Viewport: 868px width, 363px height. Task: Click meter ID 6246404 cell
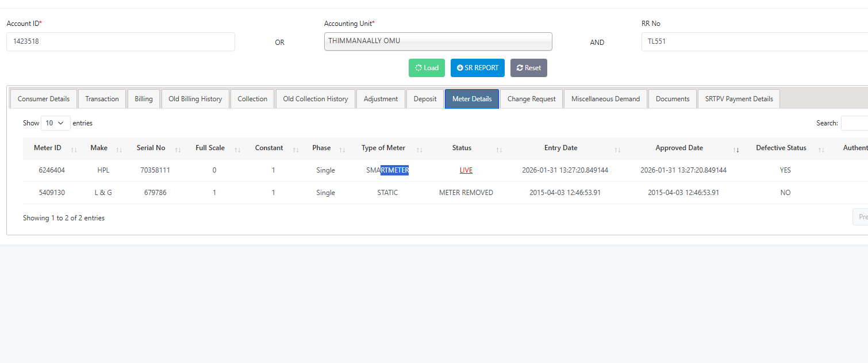click(52, 170)
